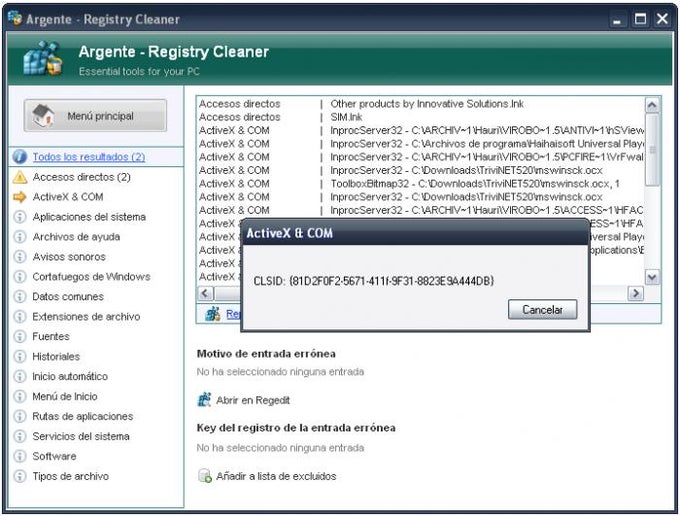Viewport: 680px width, 516px height.
Task: Click icon beside Inicio automático
Action: (20, 376)
